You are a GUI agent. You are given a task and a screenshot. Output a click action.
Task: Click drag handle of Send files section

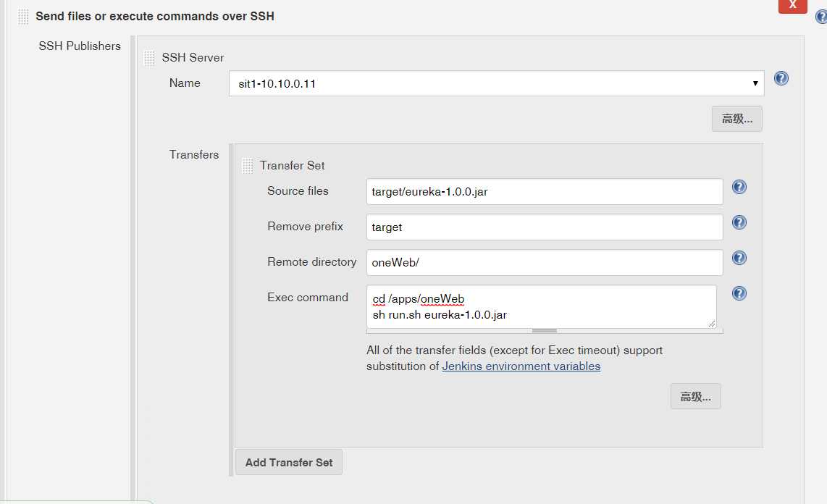click(x=24, y=16)
